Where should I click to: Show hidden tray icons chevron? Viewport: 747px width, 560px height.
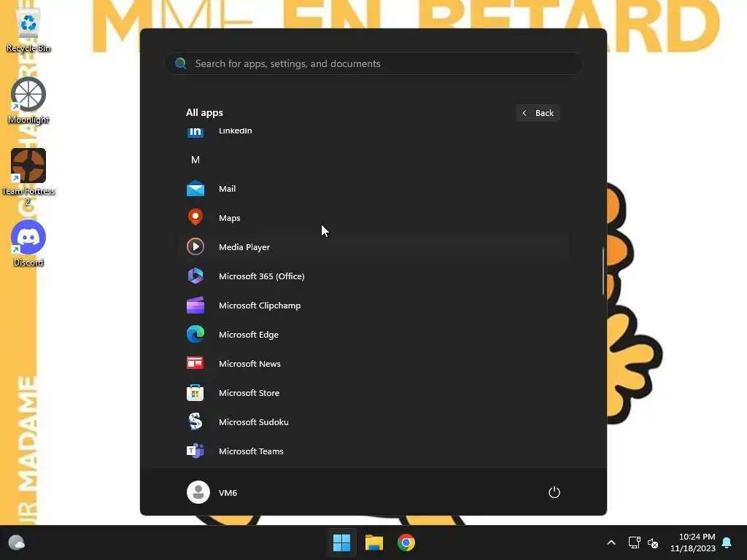(x=611, y=542)
